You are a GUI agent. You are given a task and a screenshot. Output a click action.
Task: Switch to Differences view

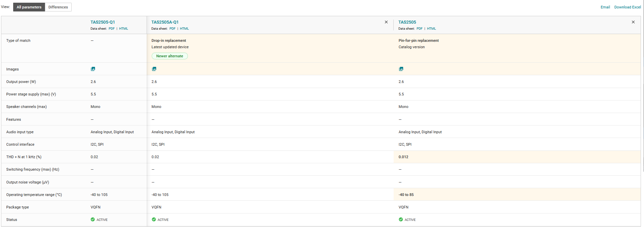click(x=58, y=7)
